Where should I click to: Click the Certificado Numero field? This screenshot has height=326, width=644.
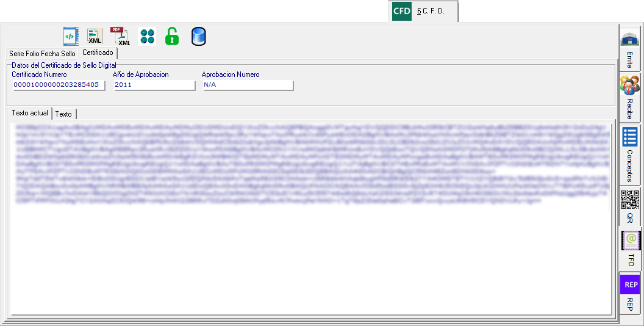tap(59, 85)
